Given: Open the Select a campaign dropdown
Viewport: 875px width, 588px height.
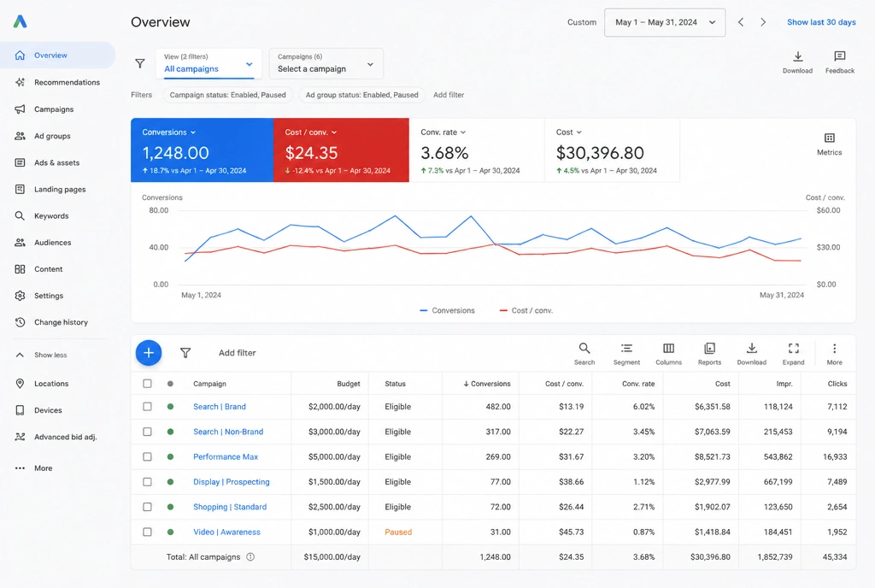Looking at the screenshot, I should 326,63.
